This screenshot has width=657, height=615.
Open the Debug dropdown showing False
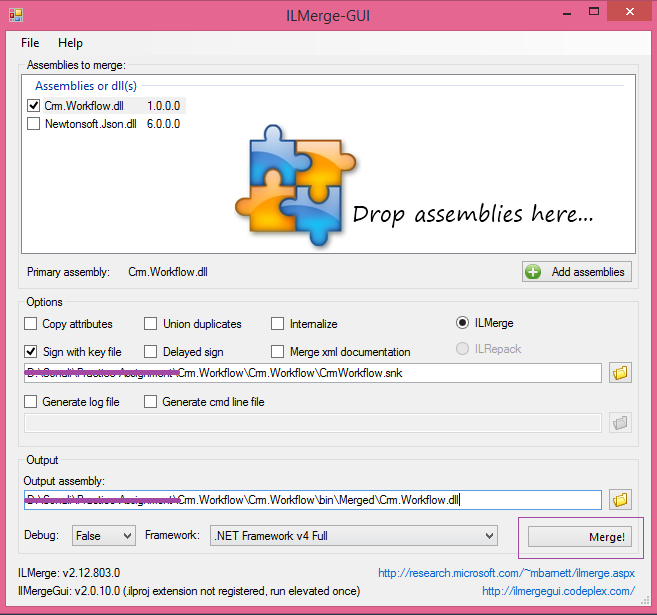103,536
